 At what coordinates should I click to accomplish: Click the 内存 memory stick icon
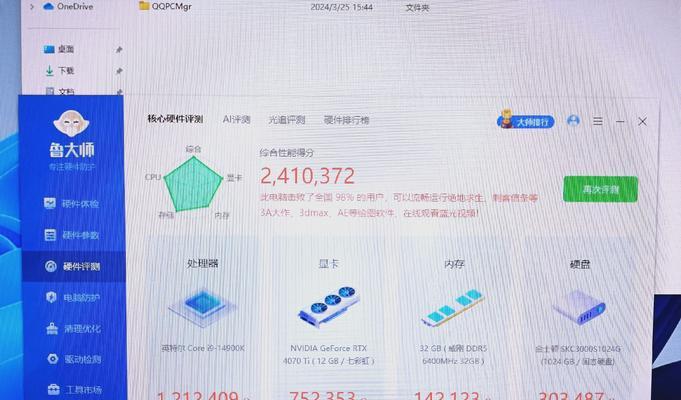[x=453, y=307]
